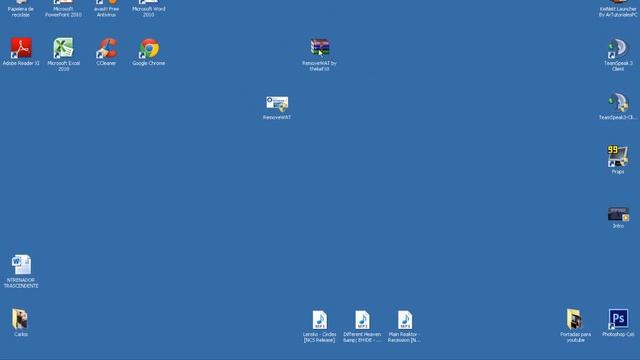The height and width of the screenshot is (360, 640).
Task: Select the Microsoft Word 2010 shortcut
Action: (149, 8)
